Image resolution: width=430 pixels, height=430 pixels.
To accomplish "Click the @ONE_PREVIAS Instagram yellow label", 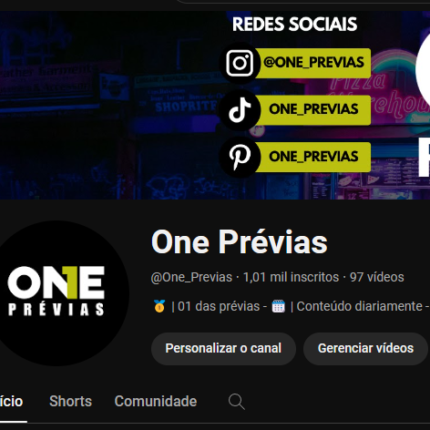I will click(314, 63).
